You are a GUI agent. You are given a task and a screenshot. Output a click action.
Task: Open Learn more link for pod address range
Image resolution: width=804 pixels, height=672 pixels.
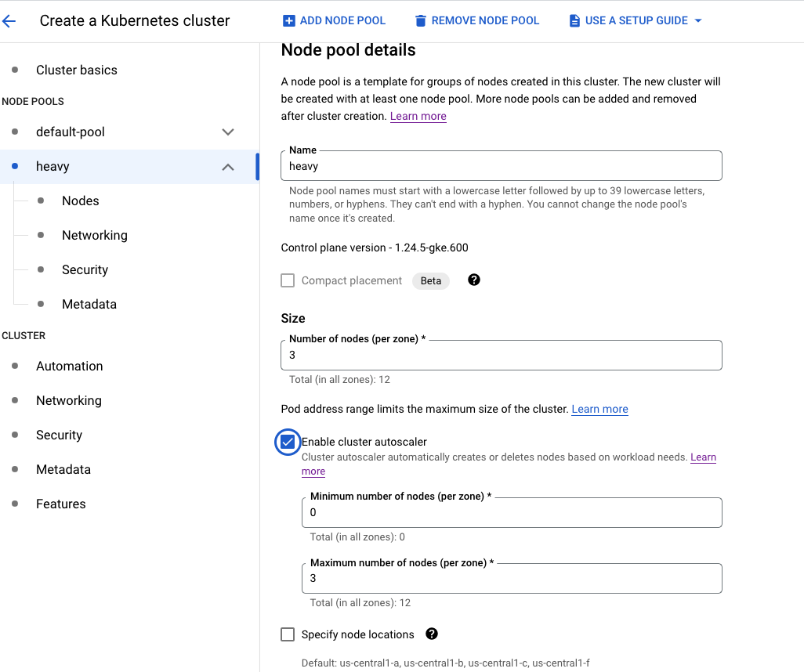point(599,409)
